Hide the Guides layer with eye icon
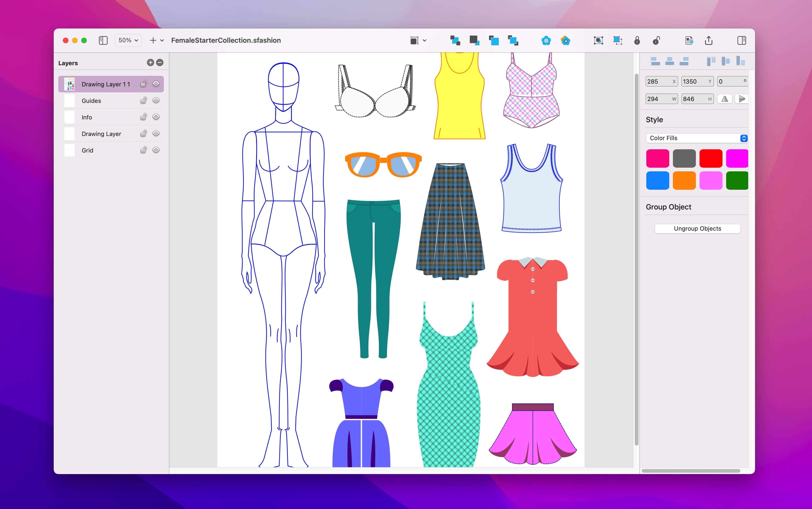 click(x=156, y=100)
